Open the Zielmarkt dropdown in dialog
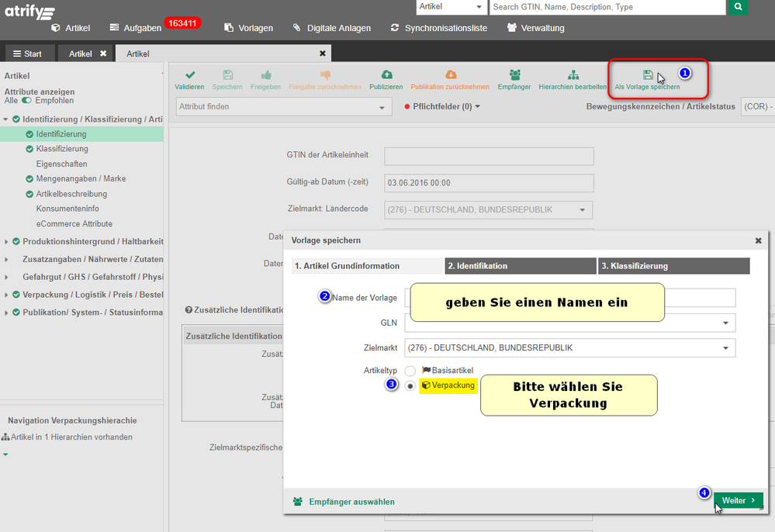775x532 pixels. (570, 347)
